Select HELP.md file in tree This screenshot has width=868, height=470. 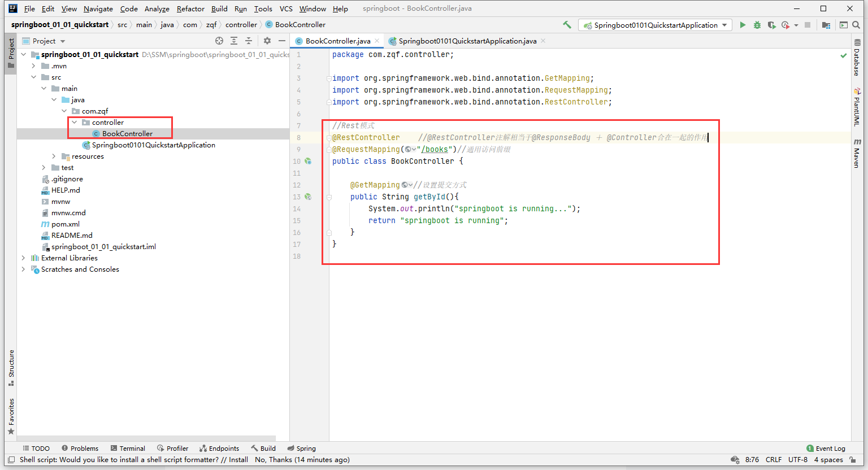coord(60,190)
